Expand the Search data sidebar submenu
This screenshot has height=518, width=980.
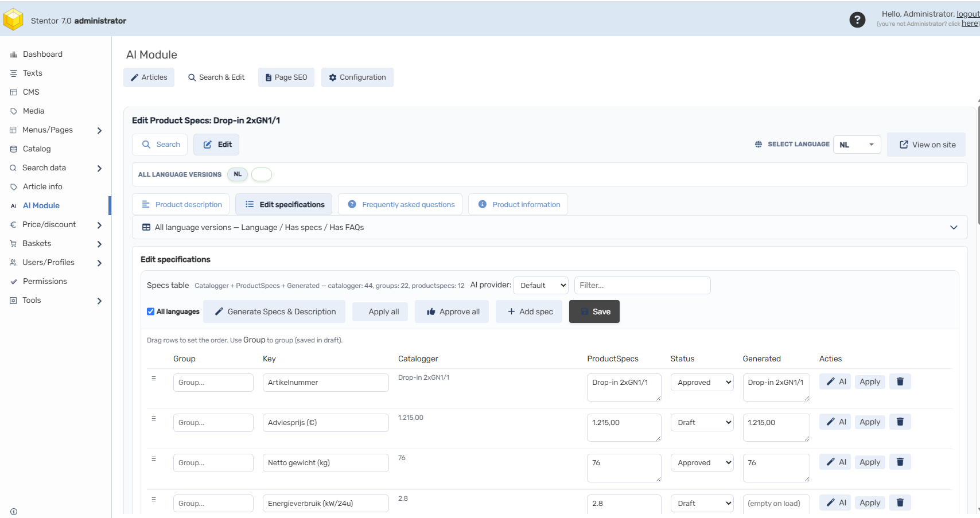pos(99,169)
